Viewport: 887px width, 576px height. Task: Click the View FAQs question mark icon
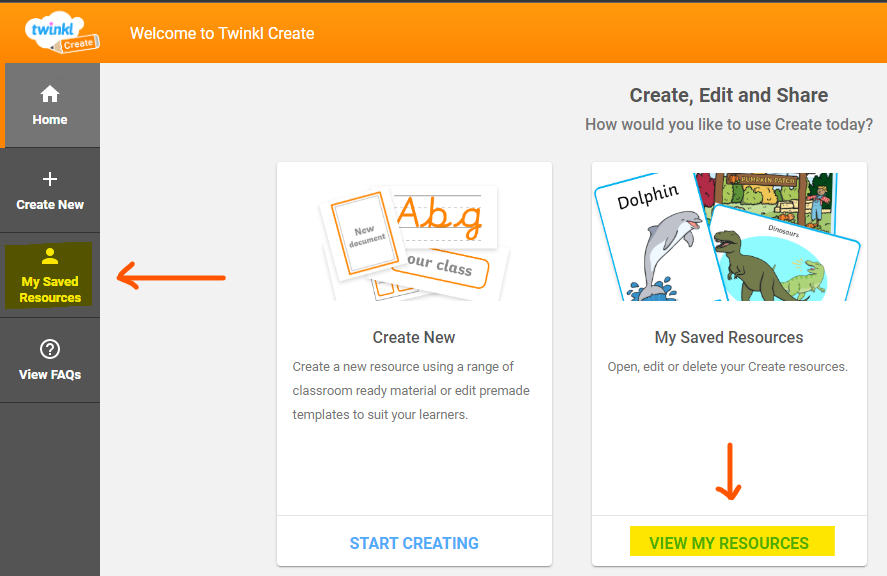coord(50,349)
